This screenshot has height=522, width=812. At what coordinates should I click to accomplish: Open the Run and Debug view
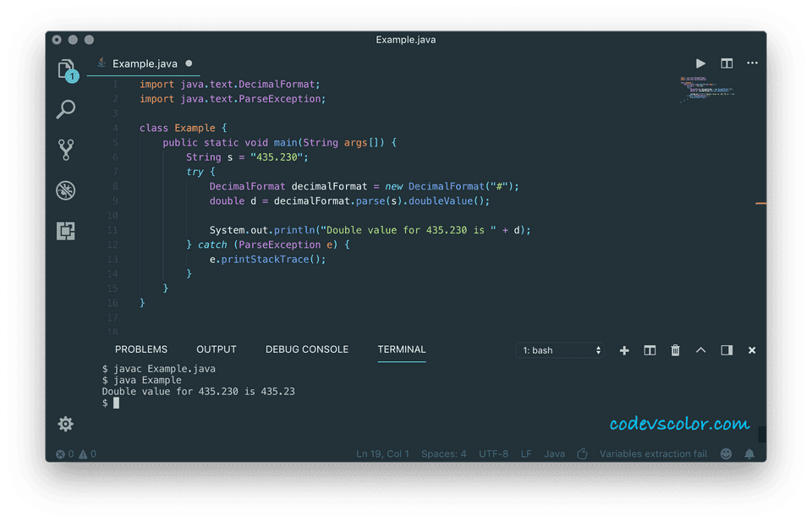tap(66, 190)
